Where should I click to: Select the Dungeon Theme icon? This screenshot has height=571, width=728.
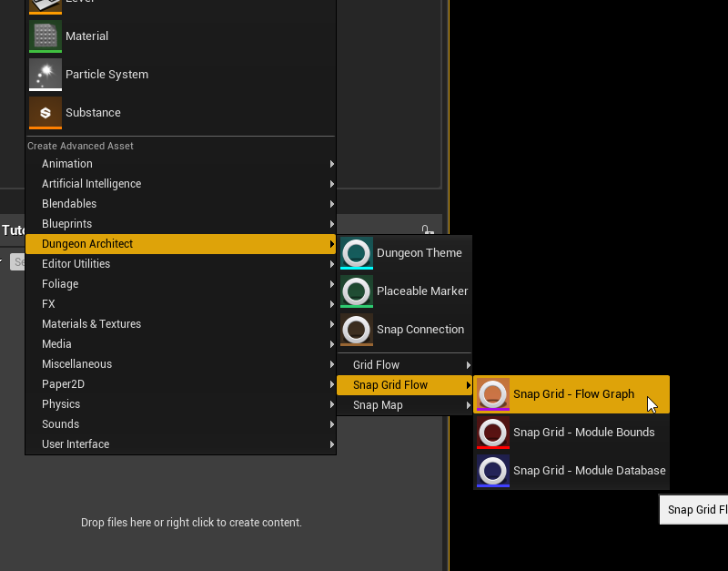point(357,253)
